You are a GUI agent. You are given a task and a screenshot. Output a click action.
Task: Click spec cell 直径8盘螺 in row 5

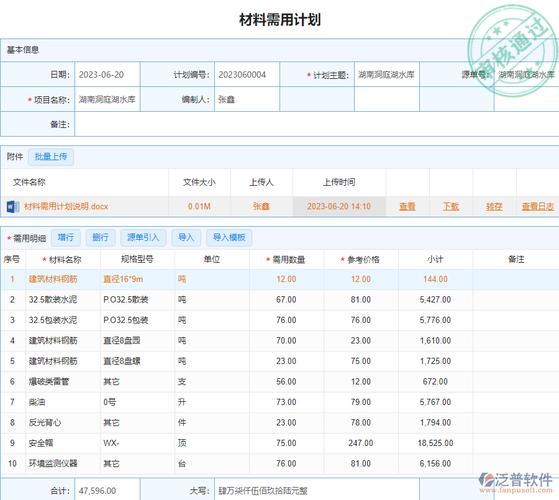pyautogui.click(x=122, y=361)
